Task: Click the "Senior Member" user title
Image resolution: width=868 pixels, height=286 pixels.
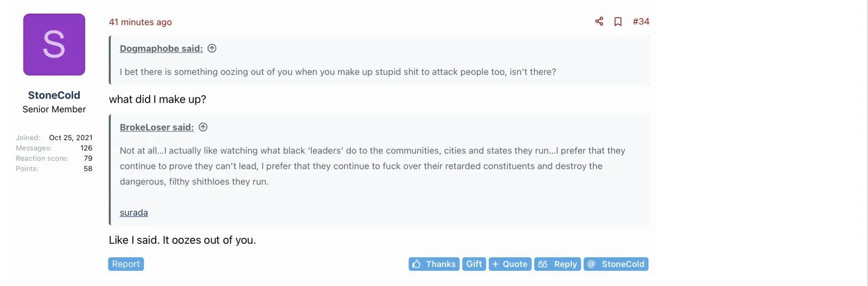Action: [54, 109]
